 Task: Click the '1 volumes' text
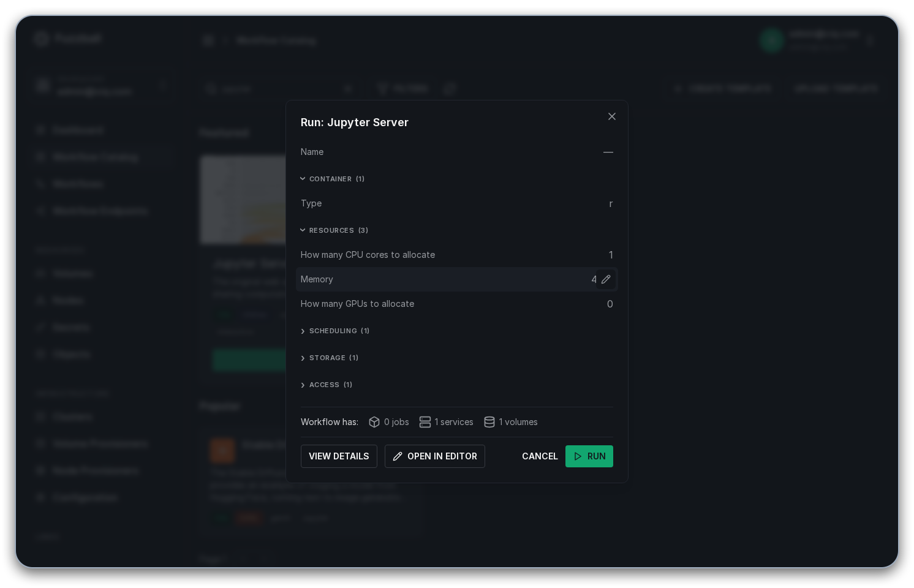[x=518, y=422]
